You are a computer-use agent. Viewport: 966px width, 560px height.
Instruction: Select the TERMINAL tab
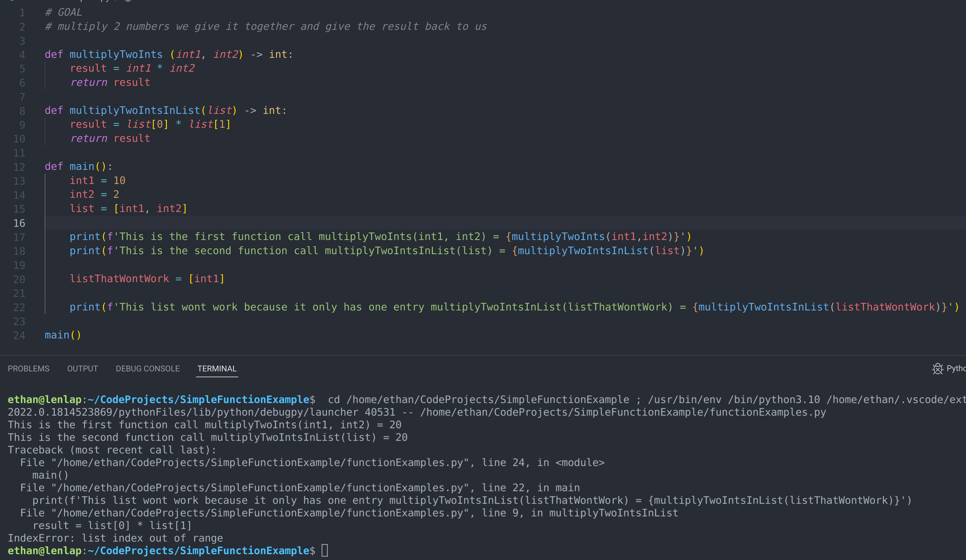[217, 369]
